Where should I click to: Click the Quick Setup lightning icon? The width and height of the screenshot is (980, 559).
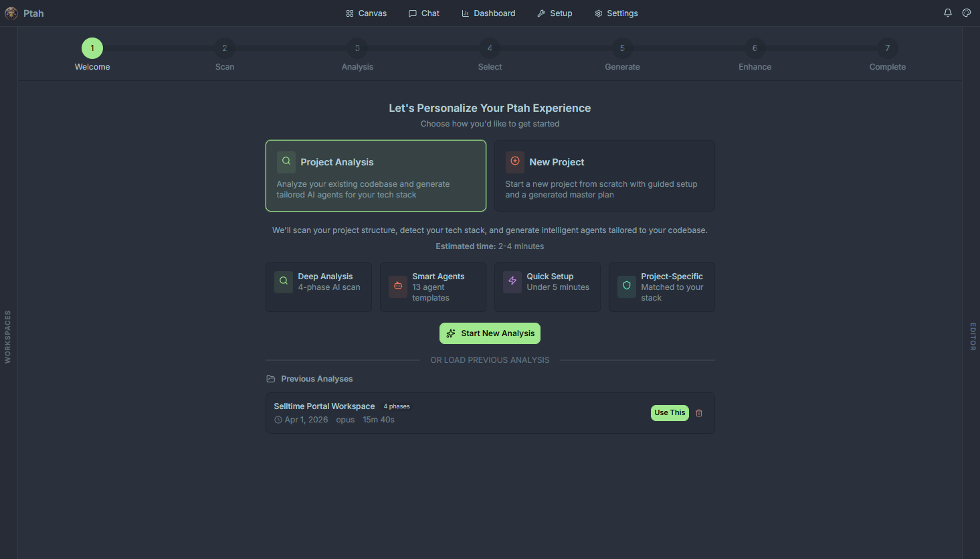[512, 281]
